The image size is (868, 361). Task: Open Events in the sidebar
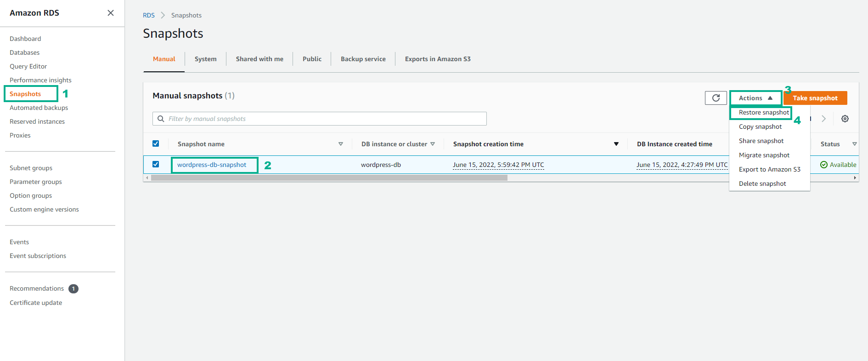click(x=19, y=242)
